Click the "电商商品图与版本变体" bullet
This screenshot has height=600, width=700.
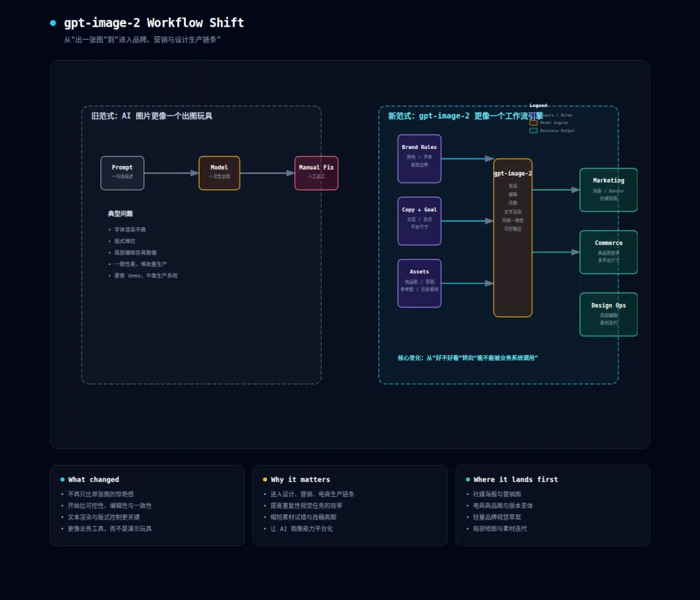503,506
